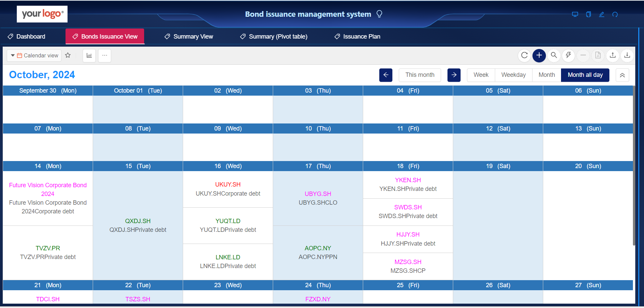Click the star favorite icon
The width and height of the screenshot is (644, 308).
pos(68,55)
